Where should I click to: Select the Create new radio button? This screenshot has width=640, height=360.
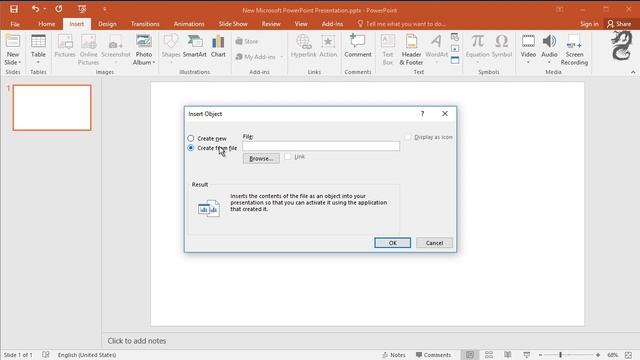click(191, 138)
